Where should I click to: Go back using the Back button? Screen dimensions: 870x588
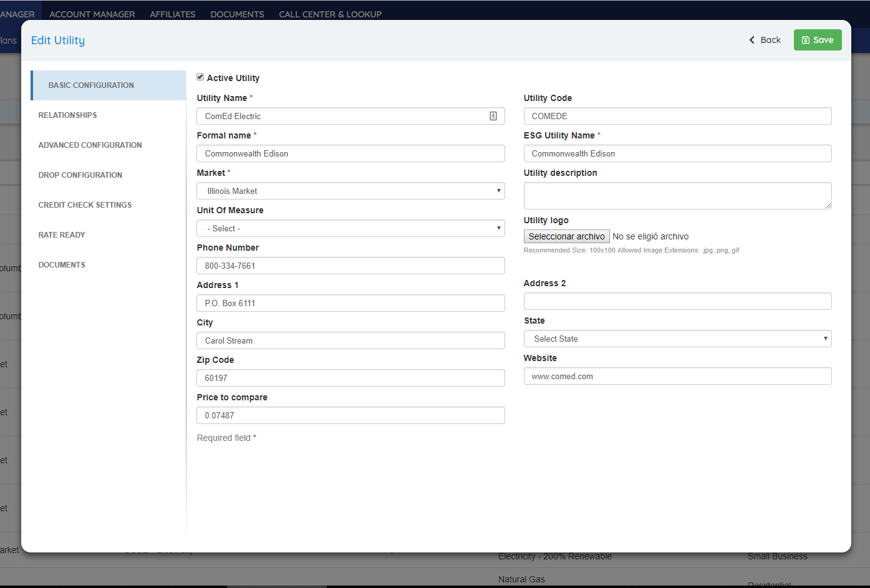[765, 40]
